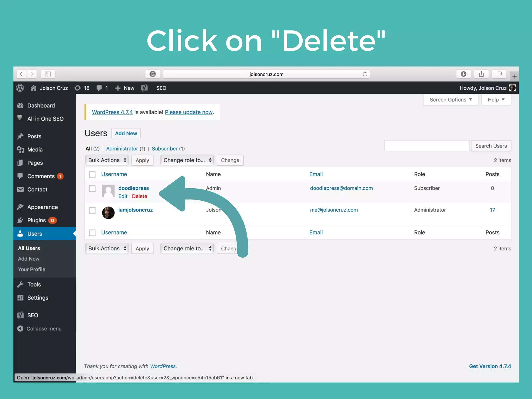This screenshot has width=532, height=399.
Task: Open the top Bulk Actions dropdown
Action: [x=107, y=160]
